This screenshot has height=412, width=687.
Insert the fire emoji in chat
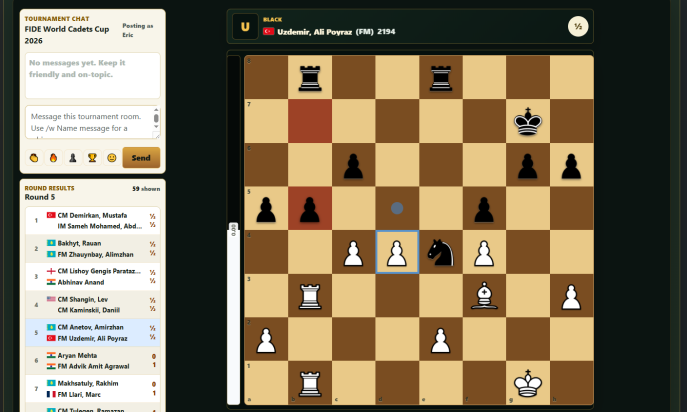[x=53, y=158]
